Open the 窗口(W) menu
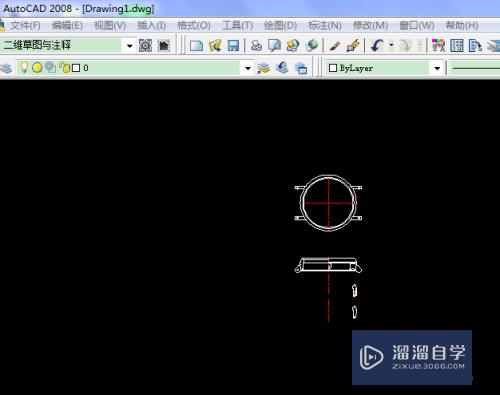The image size is (500, 395). 417,26
